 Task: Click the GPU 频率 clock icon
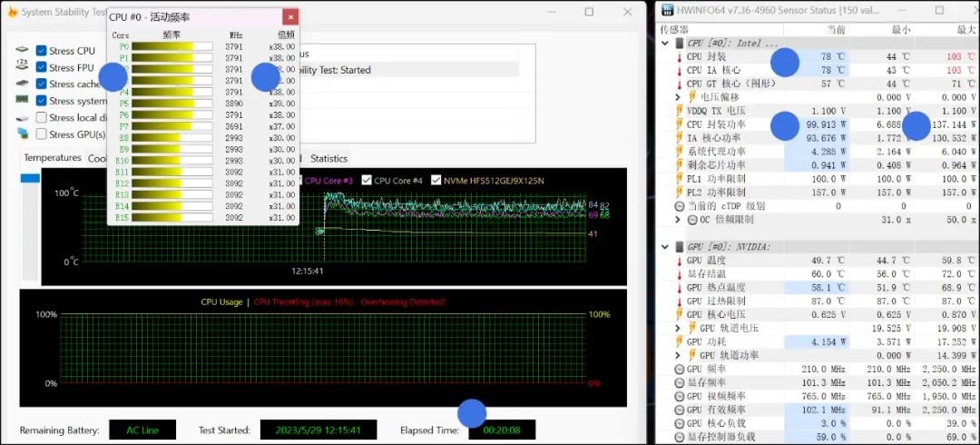[678, 370]
